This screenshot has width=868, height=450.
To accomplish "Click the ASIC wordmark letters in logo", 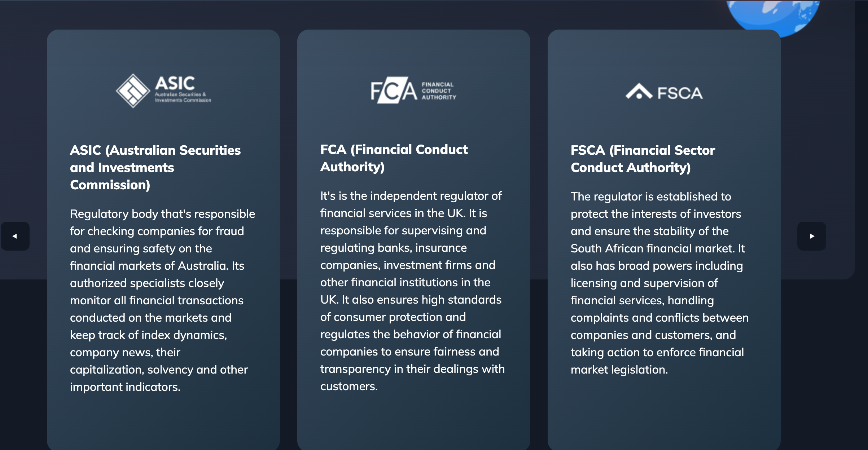I will click(175, 83).
